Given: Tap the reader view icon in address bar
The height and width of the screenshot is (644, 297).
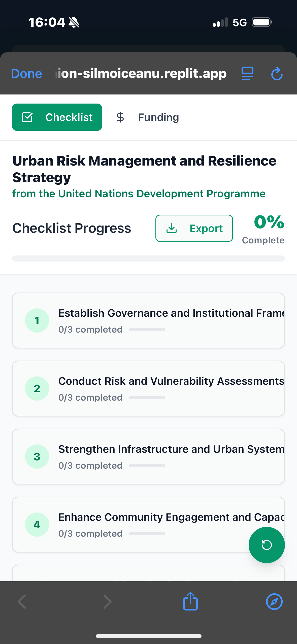Looking at the screenshot, I should (x=247, y=74).
